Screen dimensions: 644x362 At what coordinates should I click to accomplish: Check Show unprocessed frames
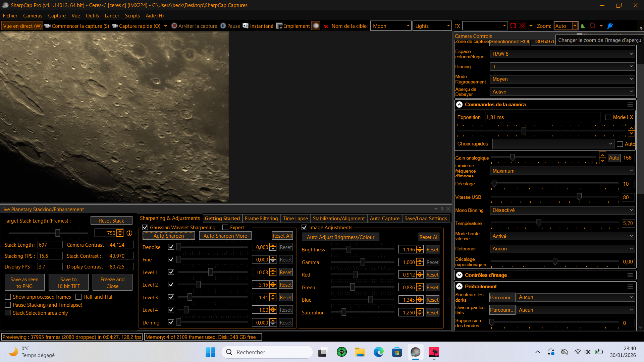coord(8,297)
